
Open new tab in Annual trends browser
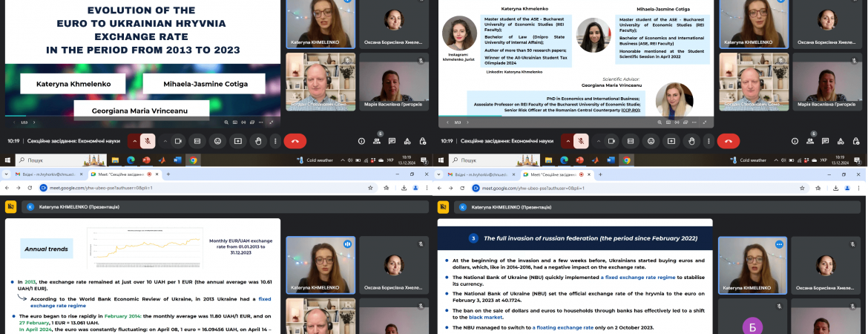168,174
